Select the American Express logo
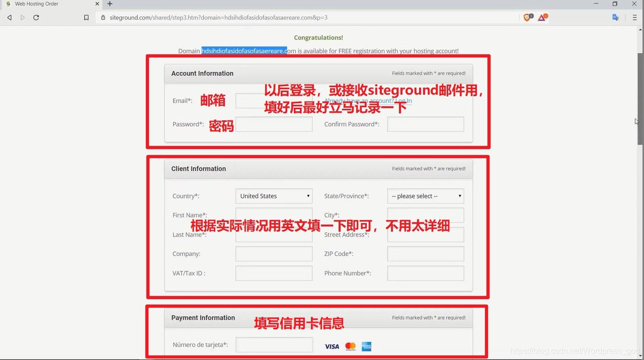This screenshot has width=644, height=360. tap(367, 346)
